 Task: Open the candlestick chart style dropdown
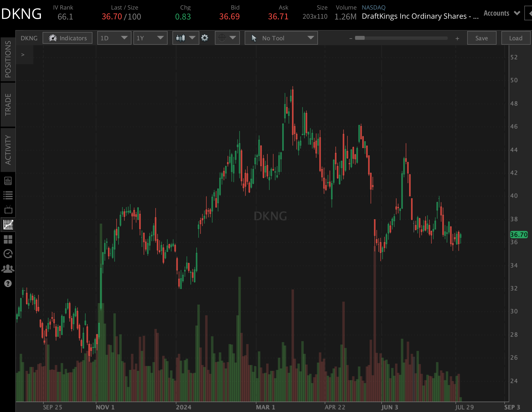(x=186, y=38)
